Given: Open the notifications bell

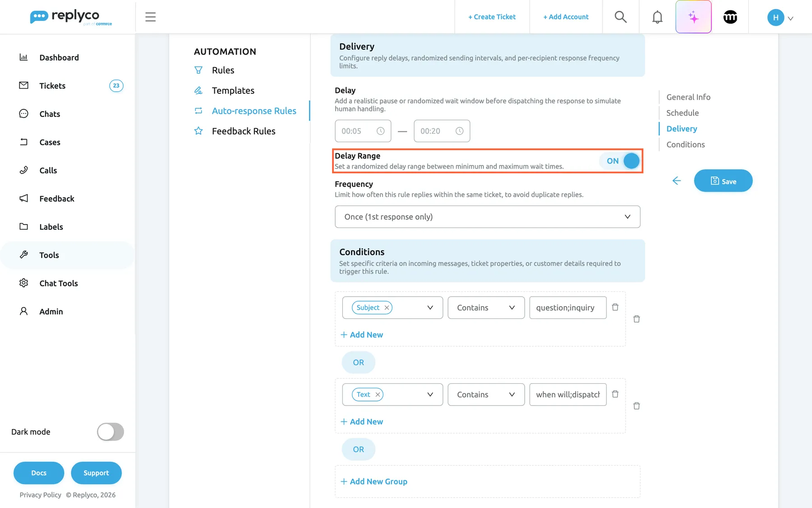Looking at the screenshot, I should point(657,17).
